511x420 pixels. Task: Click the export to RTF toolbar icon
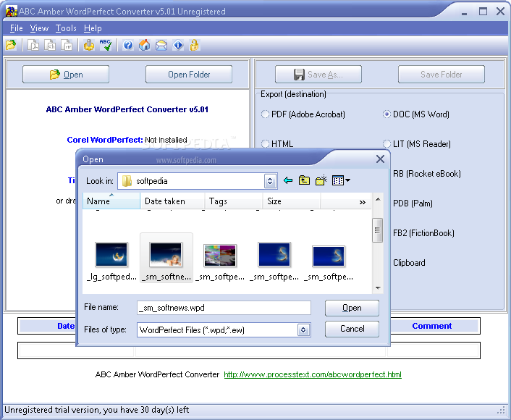click(67, 45)
